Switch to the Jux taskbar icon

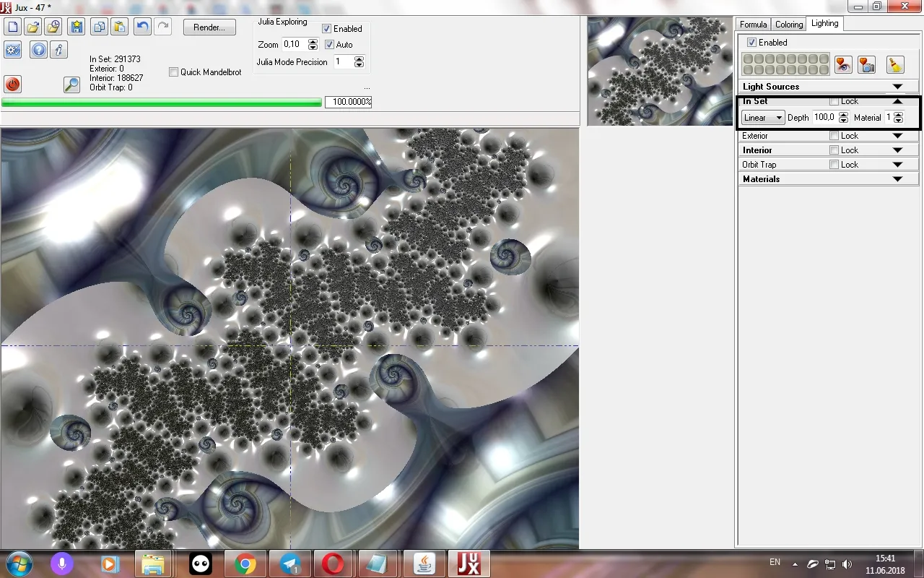[x=468, y=564]
